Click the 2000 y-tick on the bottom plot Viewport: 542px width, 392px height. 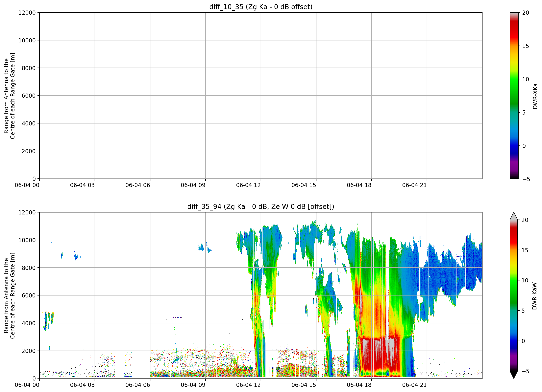(29, 351)
